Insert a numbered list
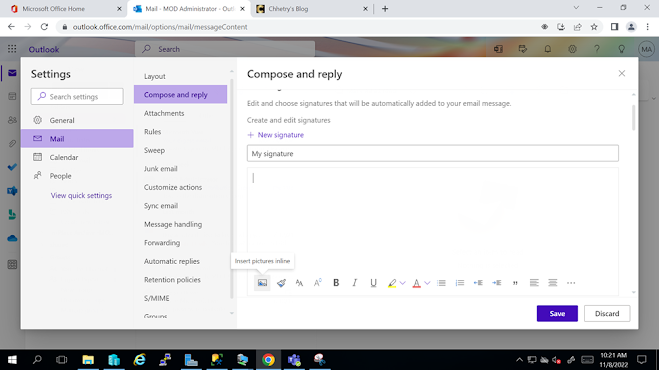The image size is (659, 370). 460,283
